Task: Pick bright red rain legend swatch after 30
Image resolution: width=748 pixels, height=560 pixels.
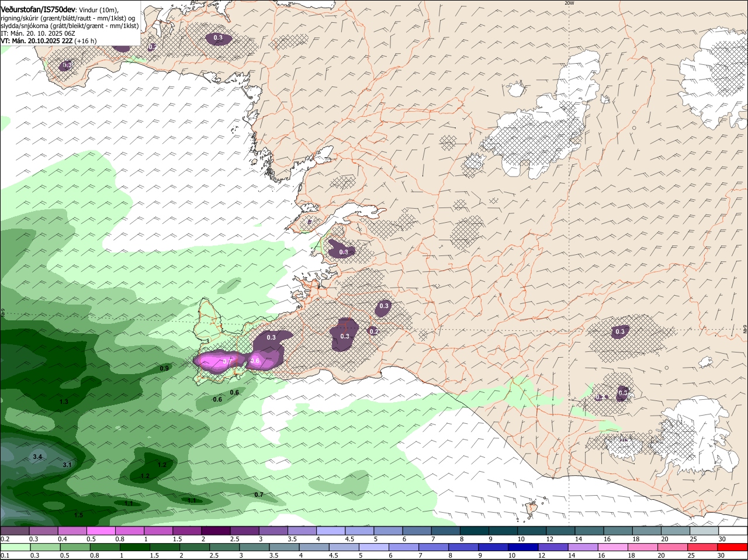Action: (x=732, y=547)
